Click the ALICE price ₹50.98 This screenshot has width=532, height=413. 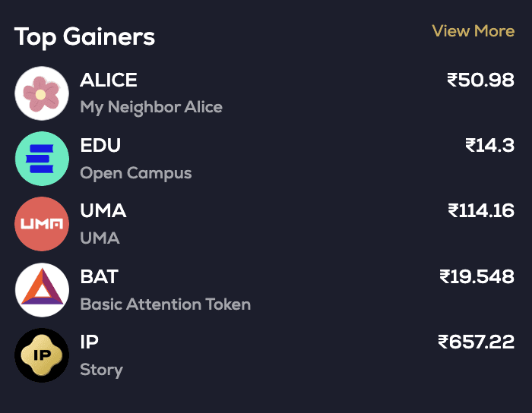coord(480,80)
